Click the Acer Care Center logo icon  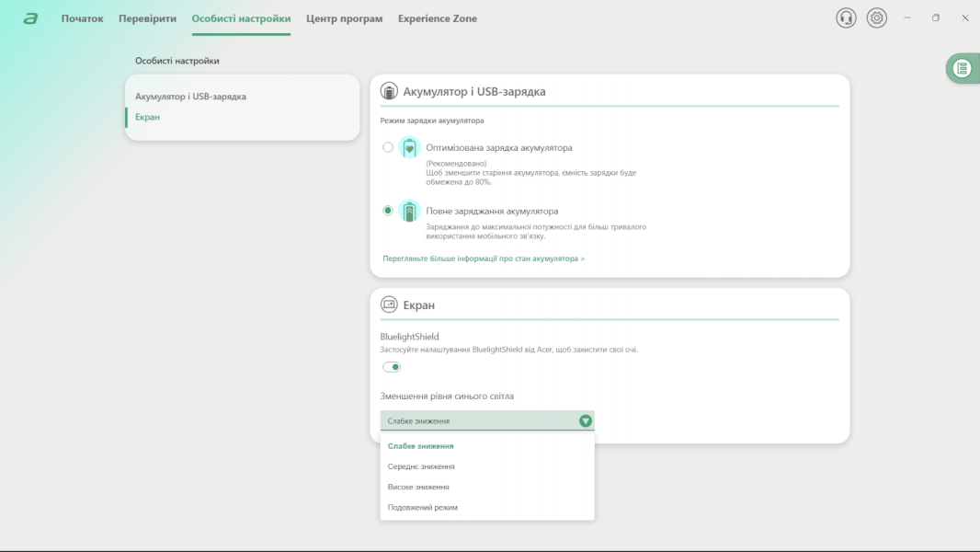click(x=30, y=18)
